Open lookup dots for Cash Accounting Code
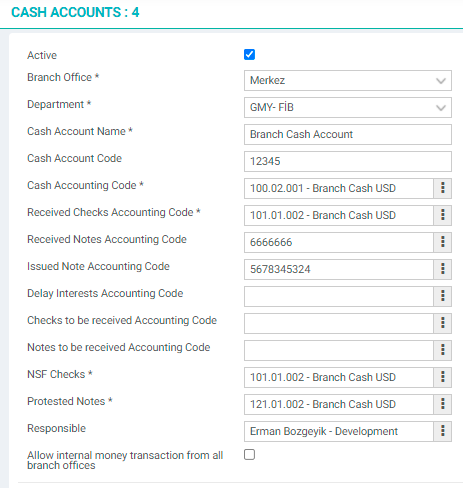 pos(443,188)
